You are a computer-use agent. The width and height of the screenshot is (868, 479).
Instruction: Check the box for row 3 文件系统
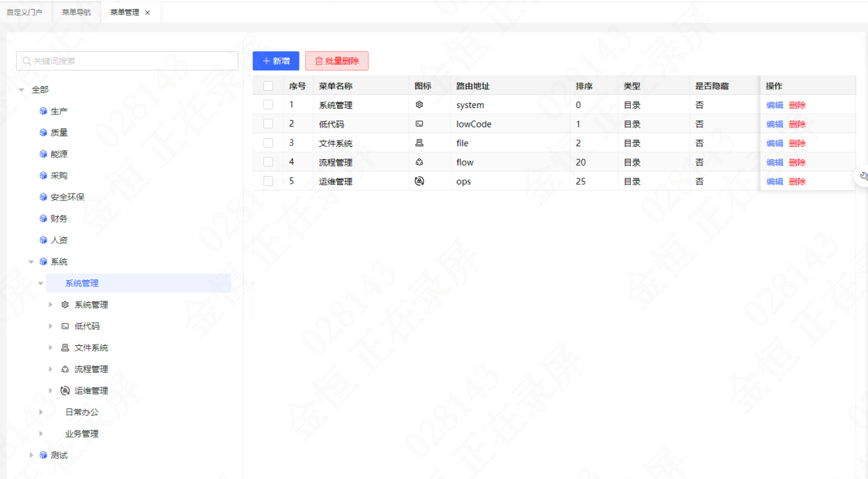pos(268,143)
